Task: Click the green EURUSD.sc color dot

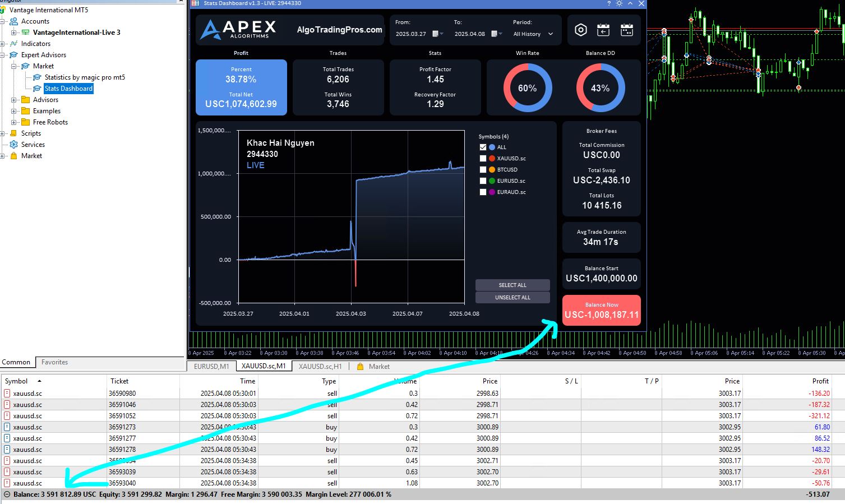Action: point(492,181)
